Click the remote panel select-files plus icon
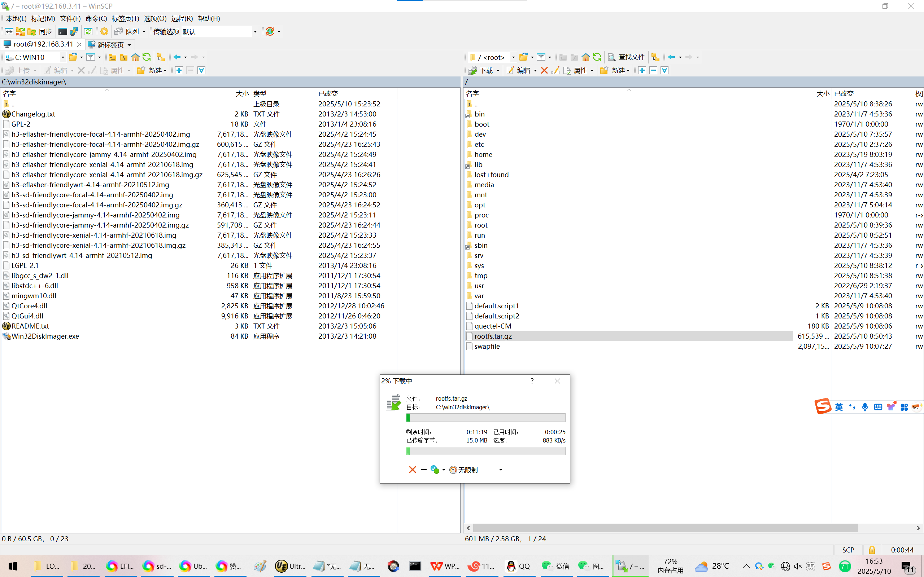Screen dimensions: 924x577 pos(642,70)
